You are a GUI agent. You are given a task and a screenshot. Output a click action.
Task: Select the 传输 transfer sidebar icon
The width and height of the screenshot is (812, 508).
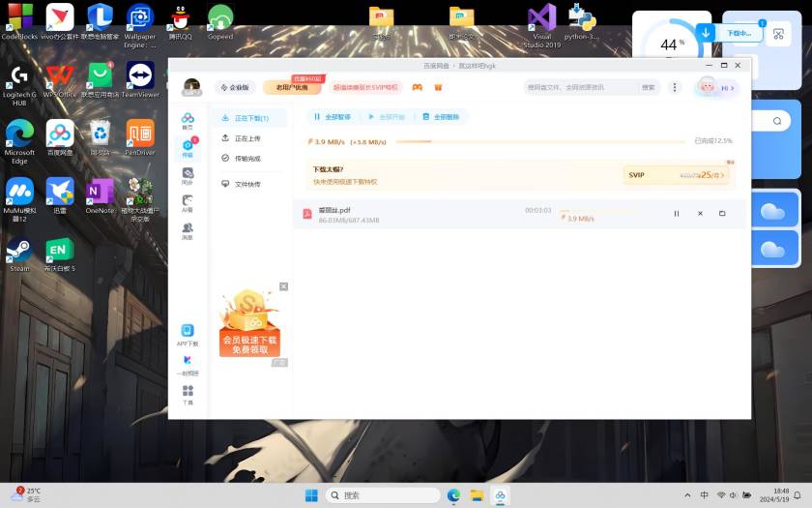coord(188,148)
